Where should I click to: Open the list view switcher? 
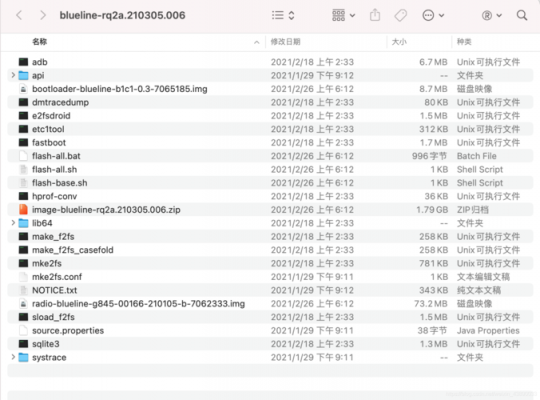coord(283,15)
